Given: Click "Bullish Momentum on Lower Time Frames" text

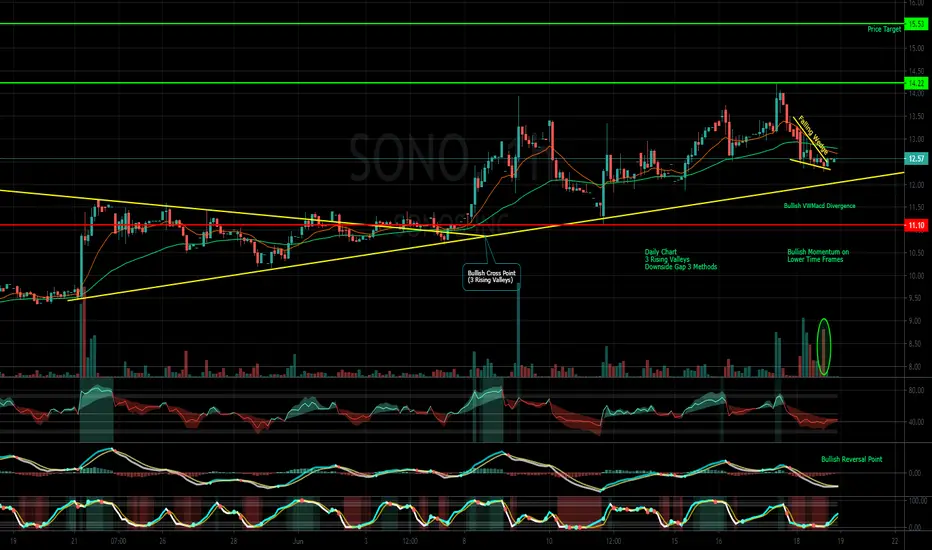Looking at the screenshot, I should 818,256.
